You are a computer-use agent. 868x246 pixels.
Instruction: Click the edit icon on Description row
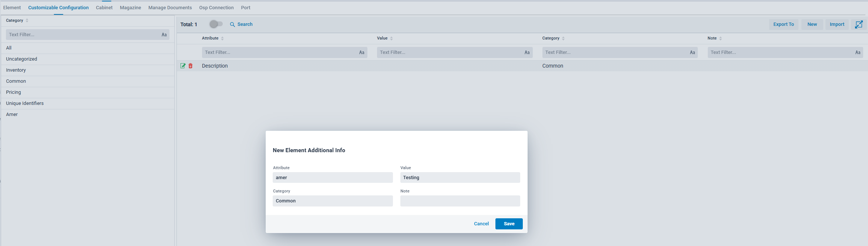(x=183, y=66)
